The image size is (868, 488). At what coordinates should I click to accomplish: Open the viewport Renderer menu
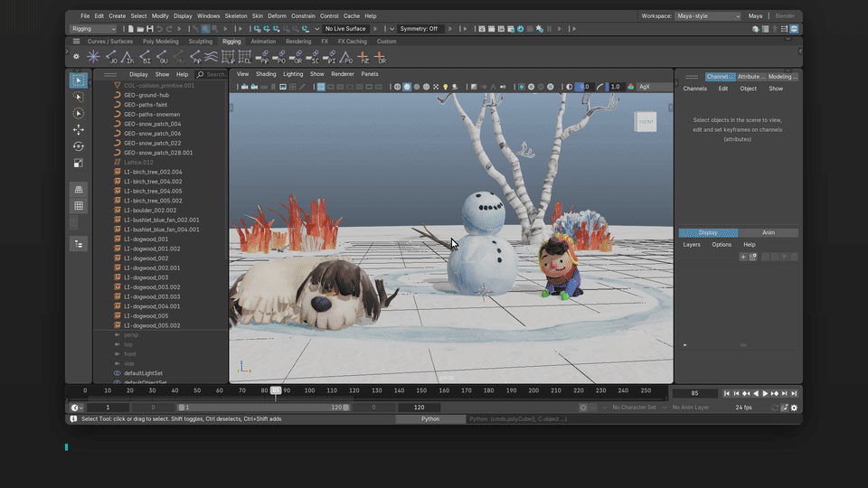(x=342, y=74)
